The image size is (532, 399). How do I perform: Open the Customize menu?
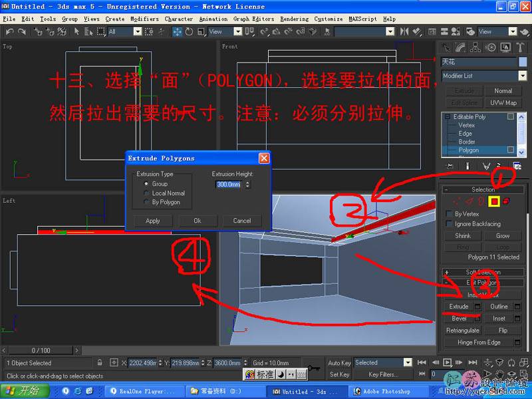(328, 19)
